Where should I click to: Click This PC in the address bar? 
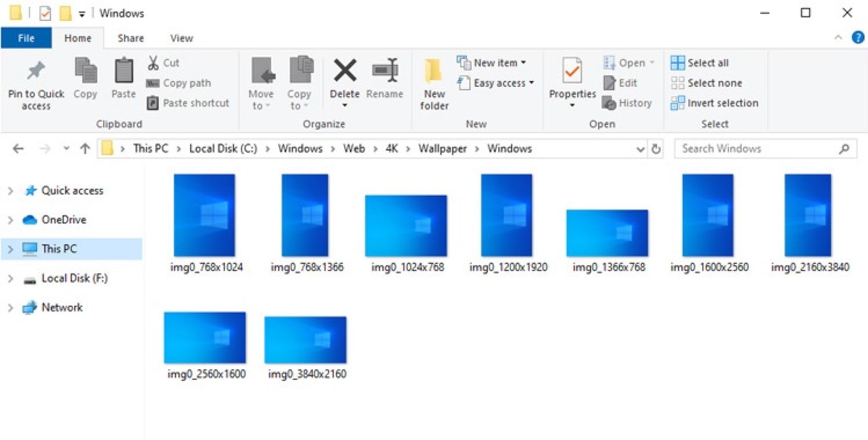[151, 149]
